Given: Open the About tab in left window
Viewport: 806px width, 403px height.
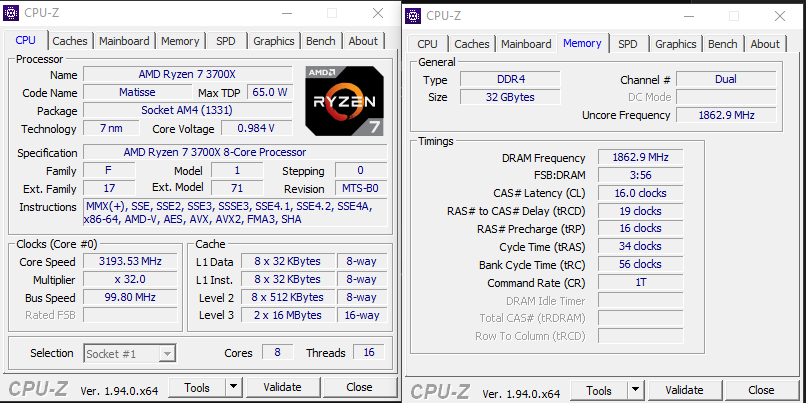Looking at the screenshot, I should 363,41.
